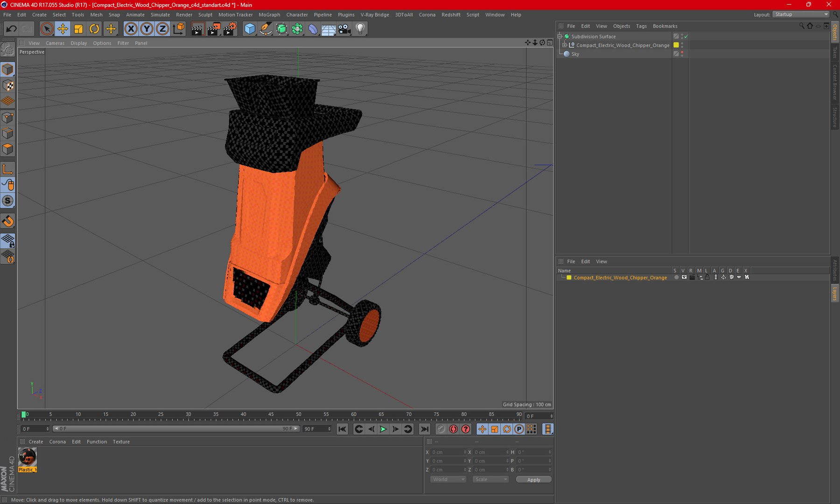Select the Scale tool icon
Viewport: 840px width, 504px height.
78,29
